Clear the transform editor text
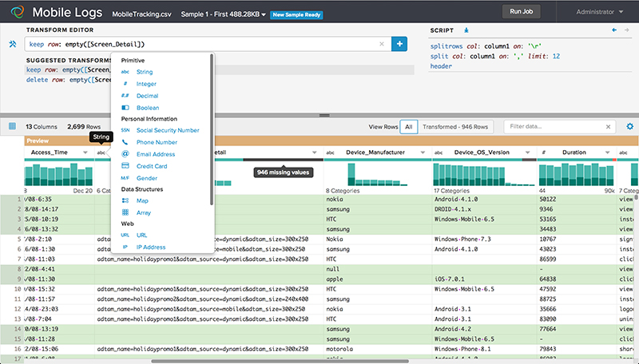This screenshot has height=364, width=639. 382,44
